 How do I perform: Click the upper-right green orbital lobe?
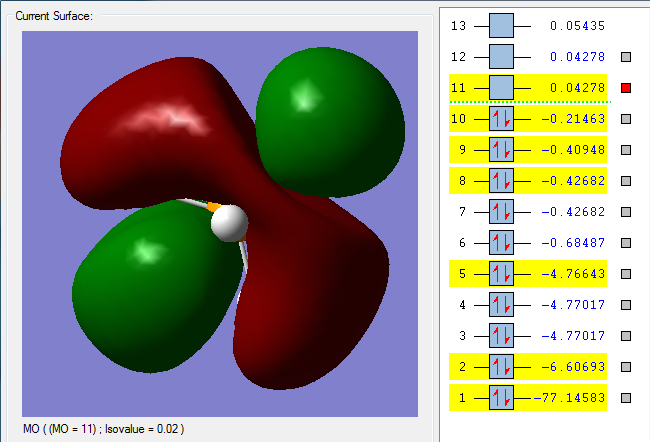[x=330, y=122]
